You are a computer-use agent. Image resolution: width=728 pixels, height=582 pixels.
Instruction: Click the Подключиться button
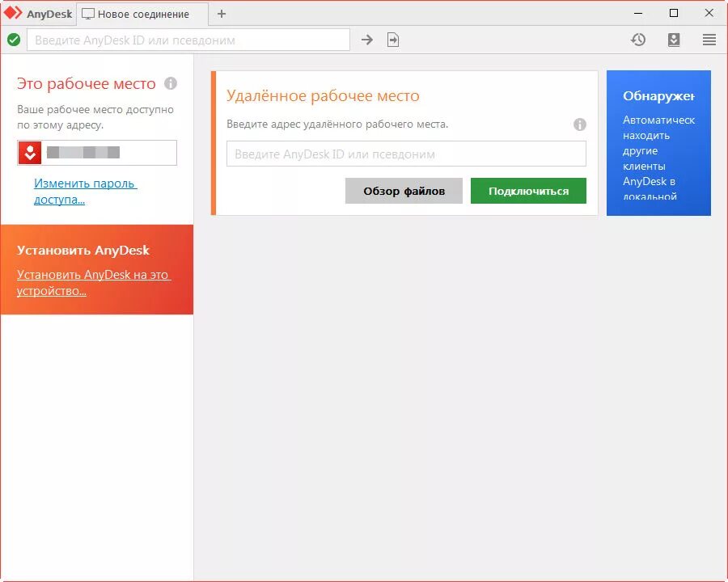[528, 191]
